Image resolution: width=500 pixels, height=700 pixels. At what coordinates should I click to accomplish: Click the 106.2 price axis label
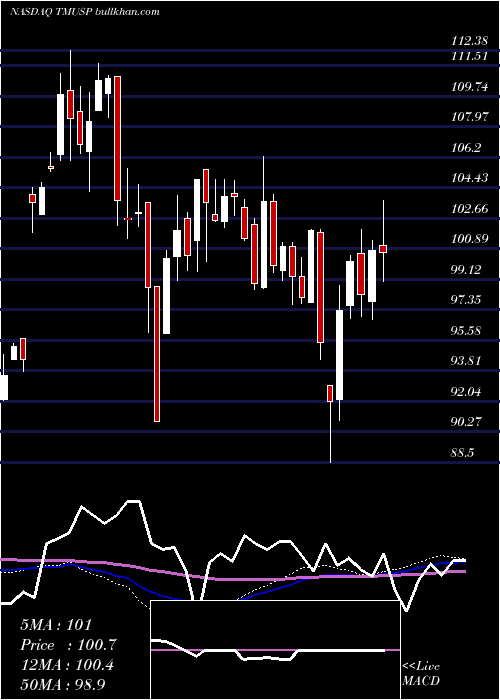(466, 148)
